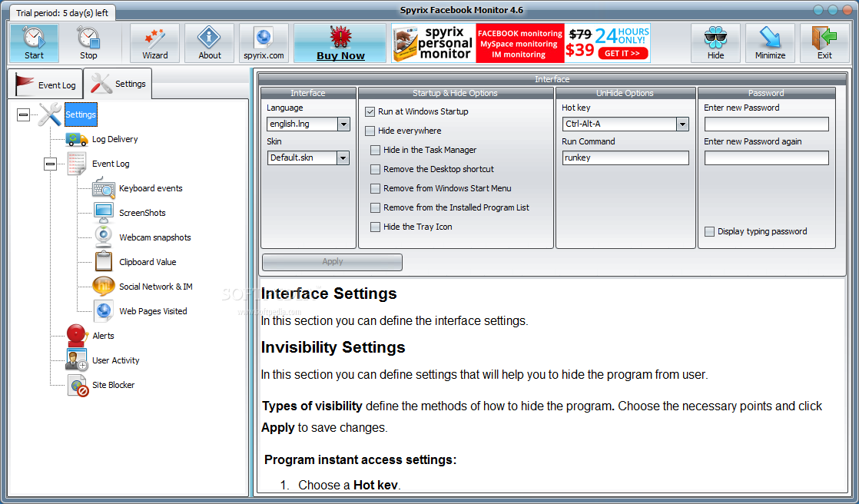Screen dimensions: 859x504
Task: Click the Run Command runkey field
Action: [x=625, y=157]
